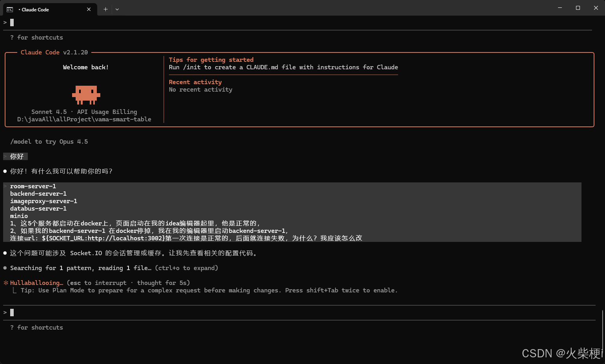Click the 'room-server-1' line

tap(33, 186)
